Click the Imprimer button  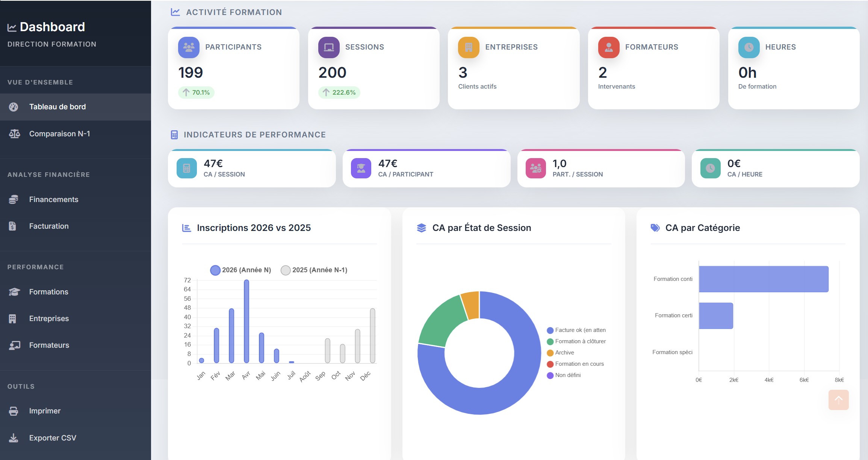(x=44, y=410)
